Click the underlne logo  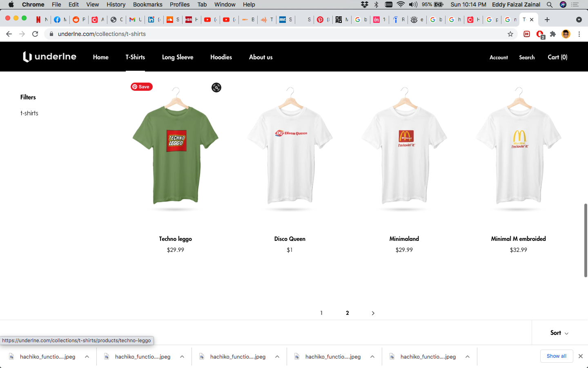pyautogui.click(x=49, y=57)
